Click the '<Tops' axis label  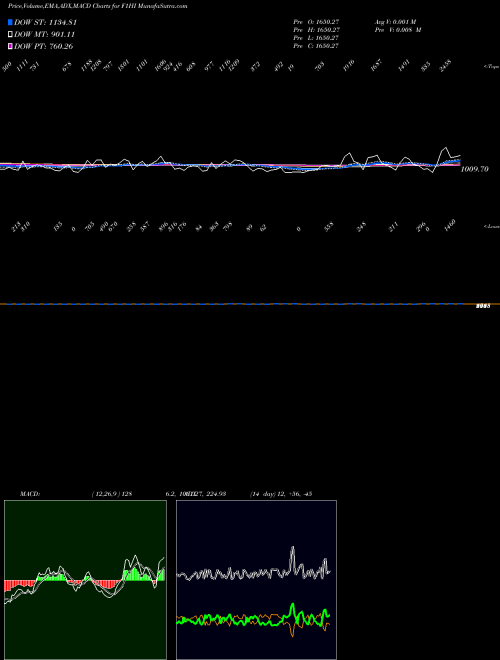[492, 67]
